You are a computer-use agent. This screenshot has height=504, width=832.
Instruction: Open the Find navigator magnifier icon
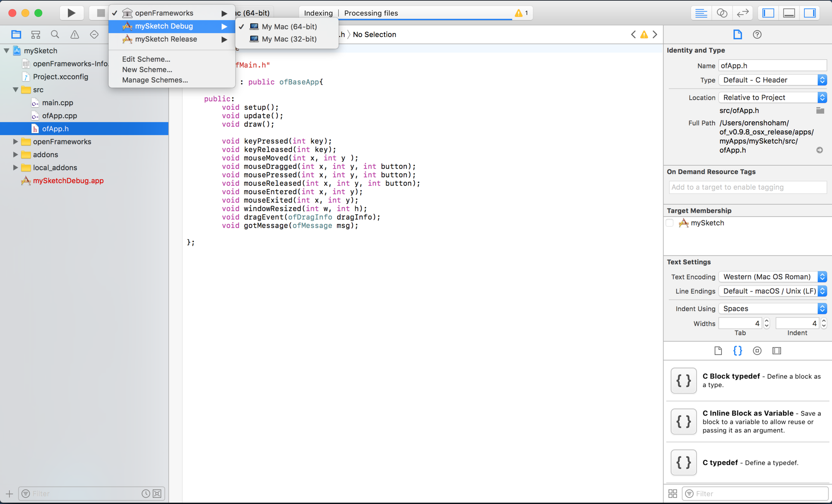(55, 35)
